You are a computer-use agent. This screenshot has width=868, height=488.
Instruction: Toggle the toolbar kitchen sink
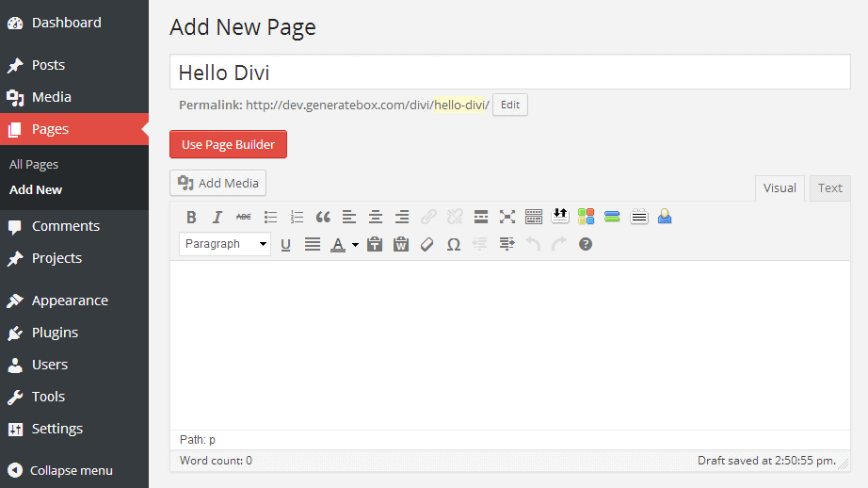coord(534,217)
